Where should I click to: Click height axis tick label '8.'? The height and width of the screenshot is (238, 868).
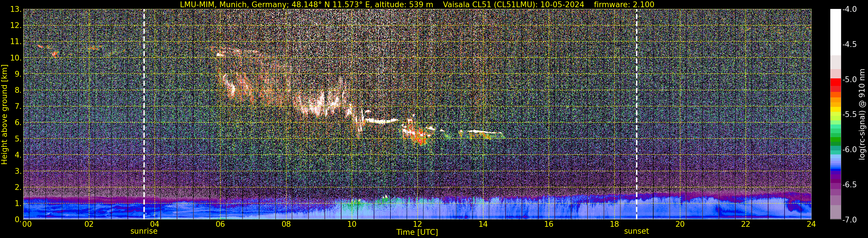point(18,90)
